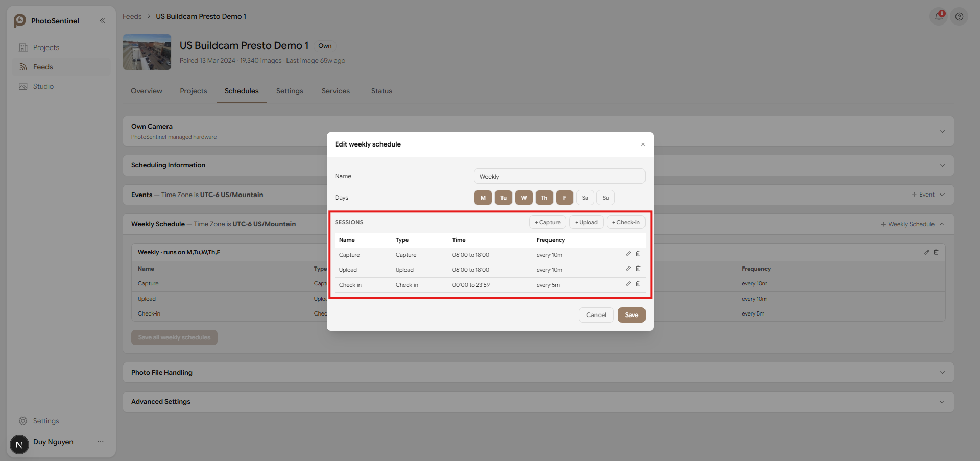Save the weekly schedule
This screenshot has width=980, height=461.
(632, 315)
